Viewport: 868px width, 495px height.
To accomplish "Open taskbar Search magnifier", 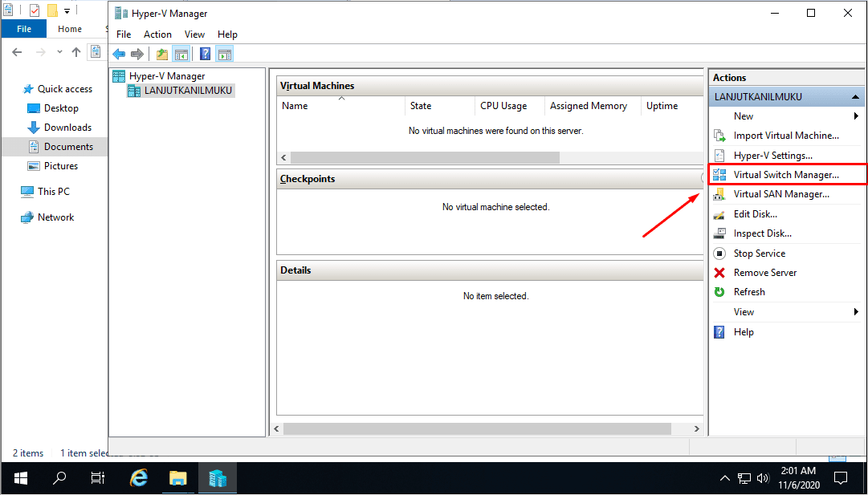I will [59, 478].
